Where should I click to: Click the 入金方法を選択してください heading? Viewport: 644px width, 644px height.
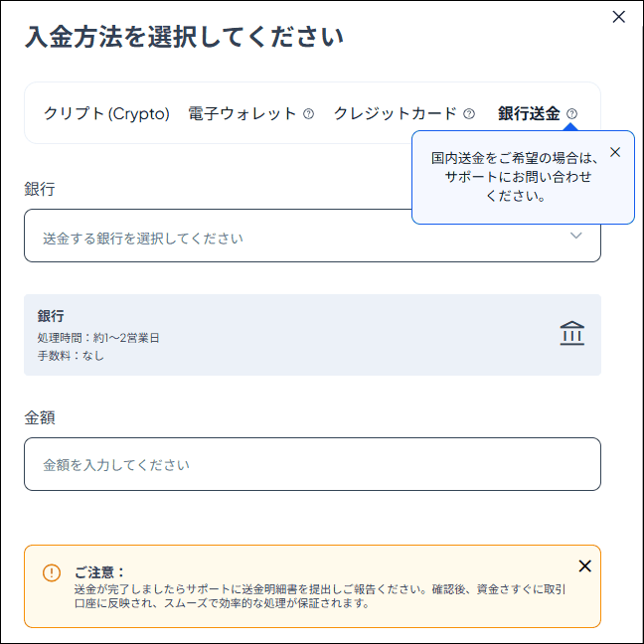184,38
